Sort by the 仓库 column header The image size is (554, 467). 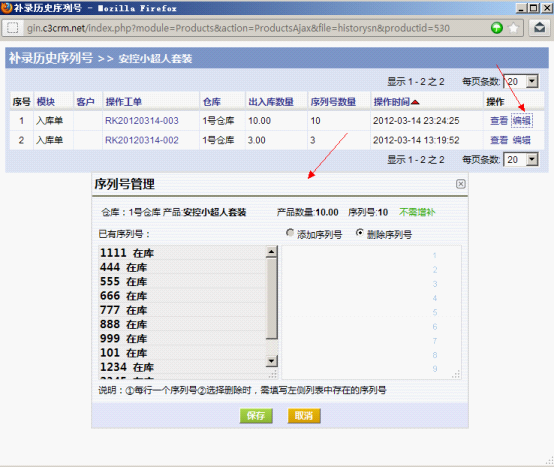(212, 102)
